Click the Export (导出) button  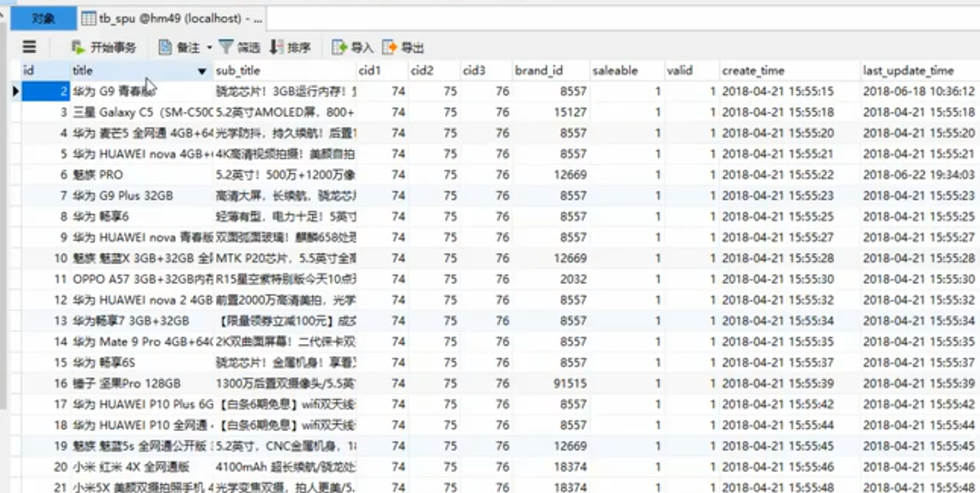(x=403, y=47)
